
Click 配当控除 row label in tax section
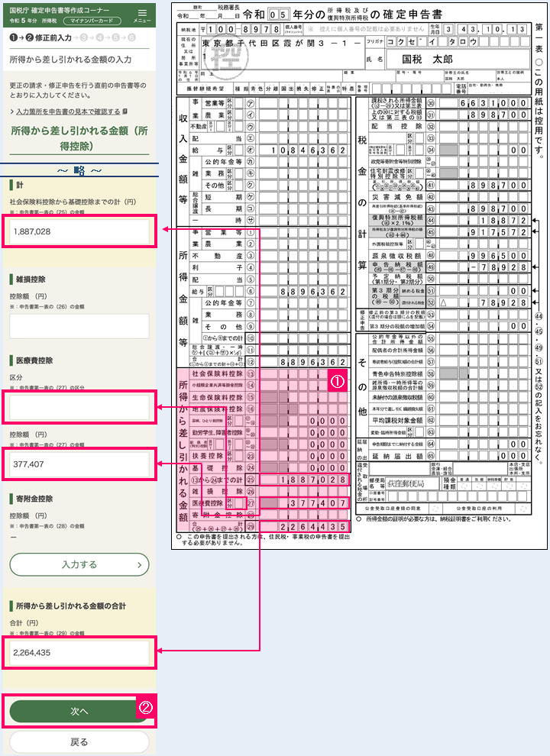396,126
